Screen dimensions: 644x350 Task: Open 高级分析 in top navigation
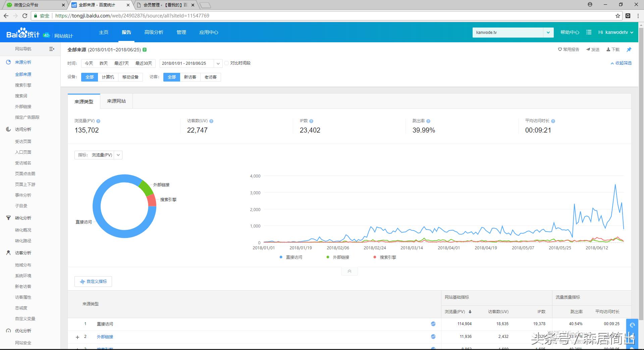point(154,32)
